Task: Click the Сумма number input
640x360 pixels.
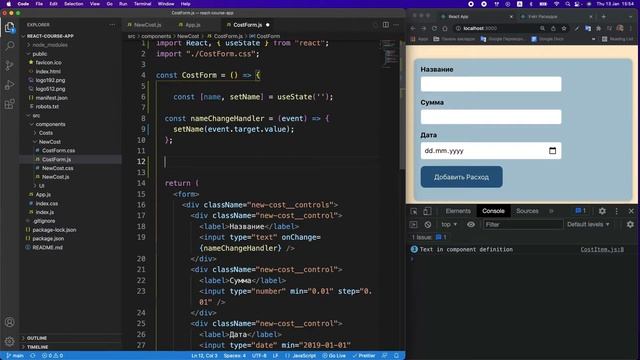Action: point(491,117)
